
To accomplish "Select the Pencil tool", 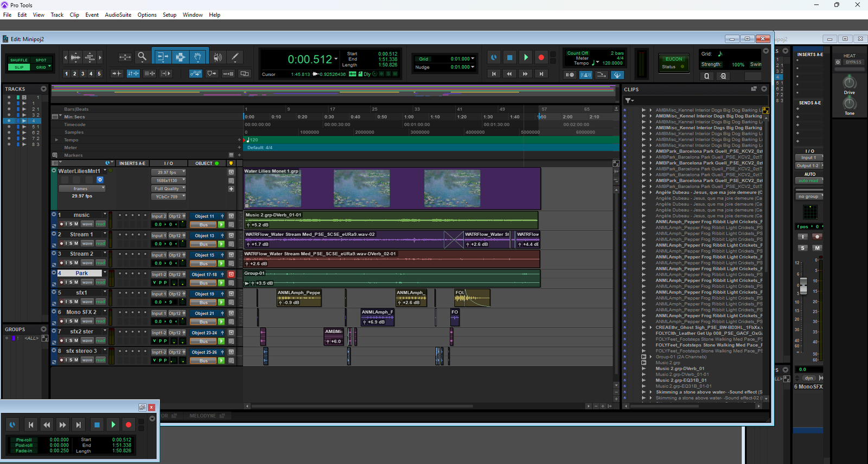I will point(235,57).
